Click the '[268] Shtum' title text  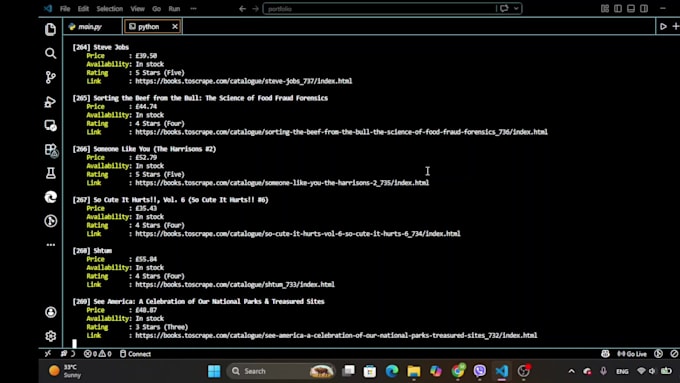[92, 251]
